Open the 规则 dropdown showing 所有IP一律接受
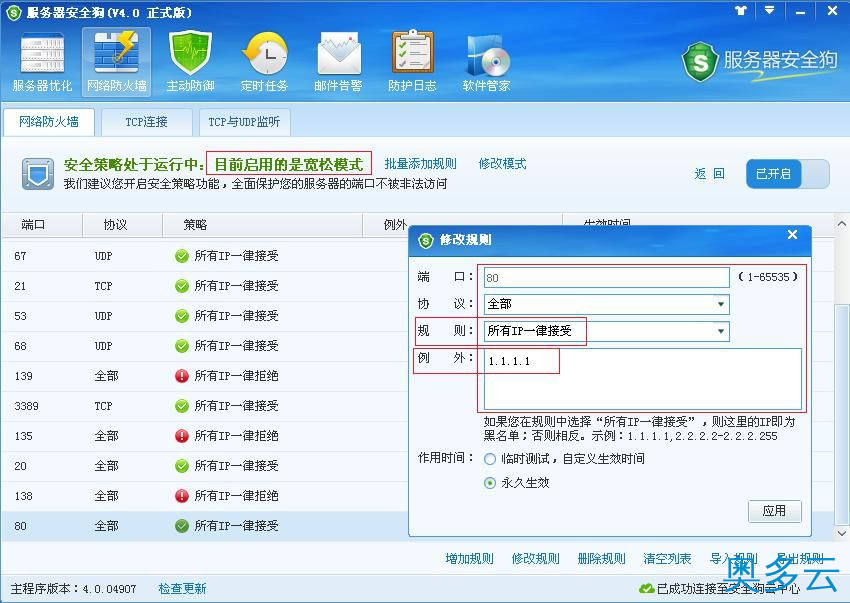 coord(607,331)
